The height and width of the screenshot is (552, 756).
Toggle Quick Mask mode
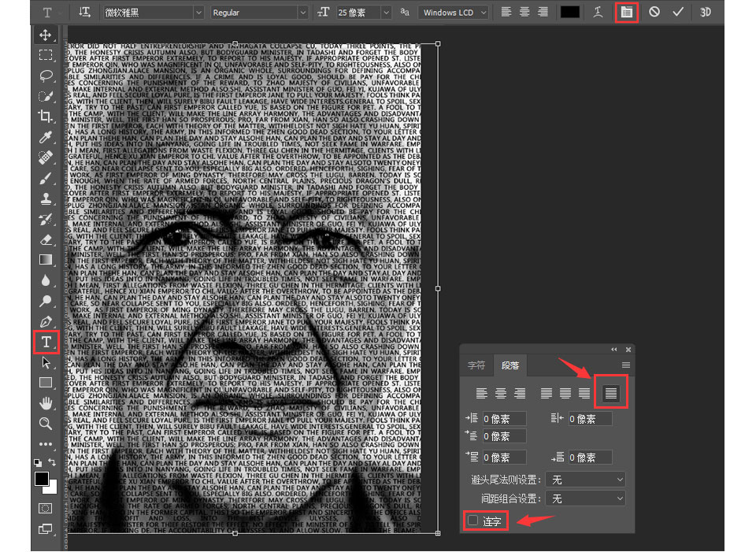point(46,508)
